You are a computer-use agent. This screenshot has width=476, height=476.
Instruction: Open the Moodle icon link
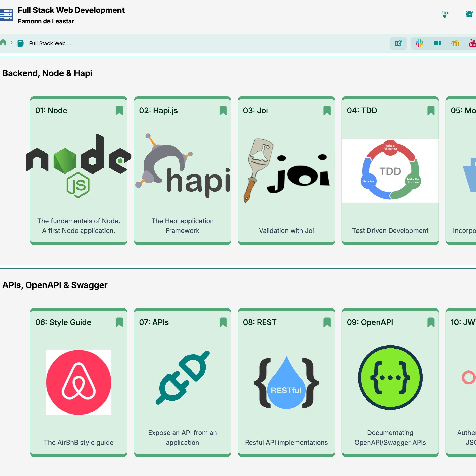pyautogui.click(x=455, y=43)
